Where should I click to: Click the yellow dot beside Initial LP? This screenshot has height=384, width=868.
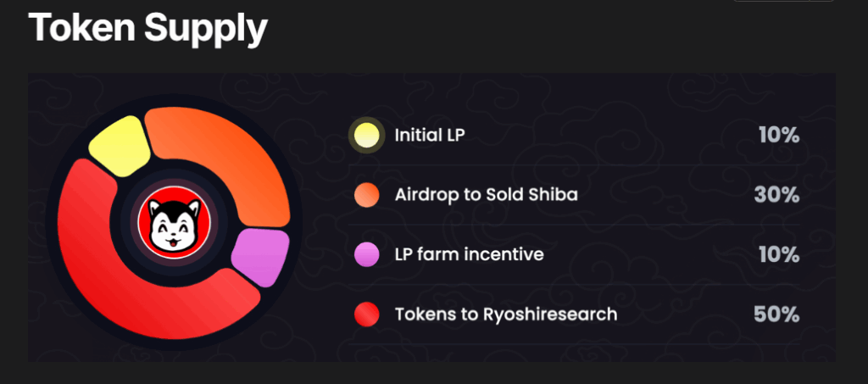point(365,135)
